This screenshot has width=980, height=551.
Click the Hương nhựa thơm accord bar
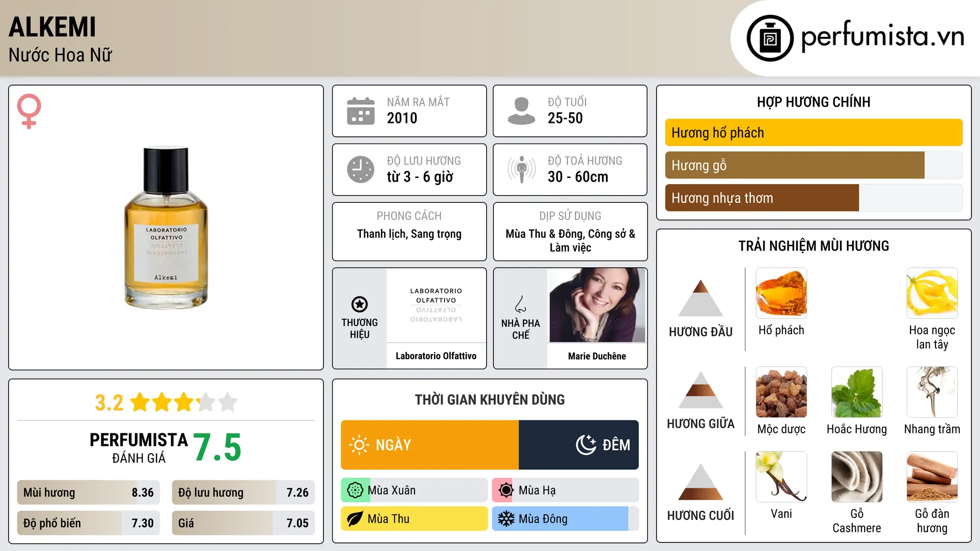(814, 198)
